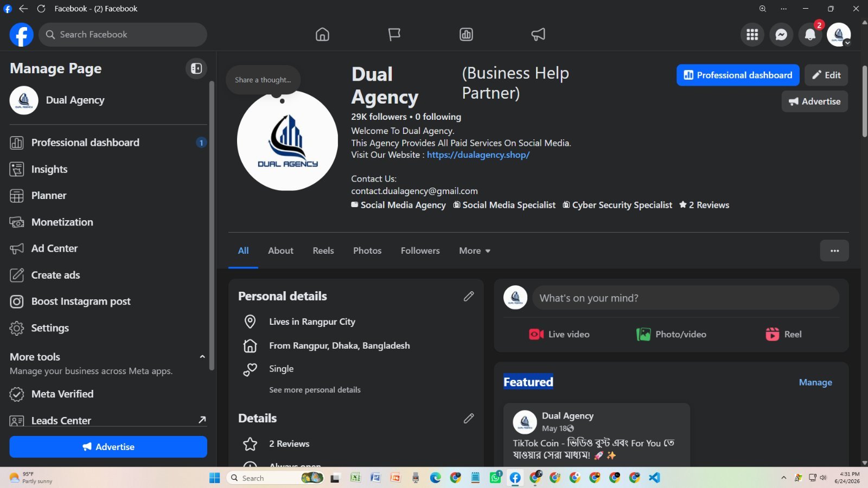
Task: Open Visual Studio Code from taskbar
Action: click(654, 478)
